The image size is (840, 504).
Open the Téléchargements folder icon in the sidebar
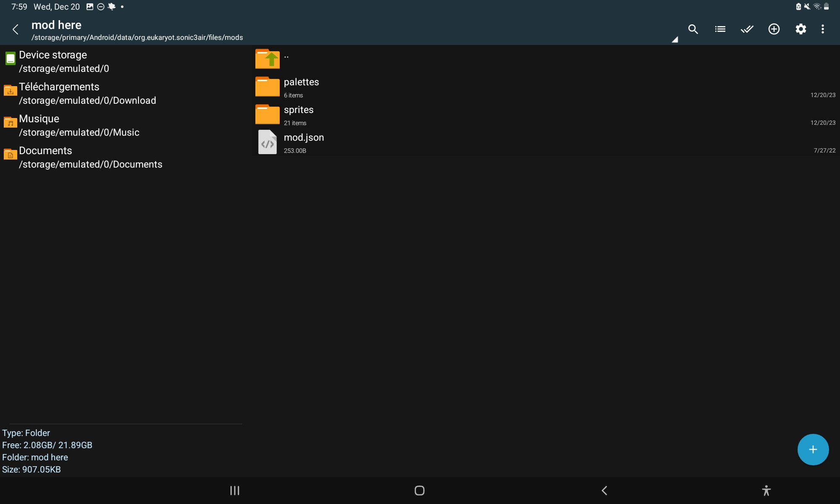(10, 90)
